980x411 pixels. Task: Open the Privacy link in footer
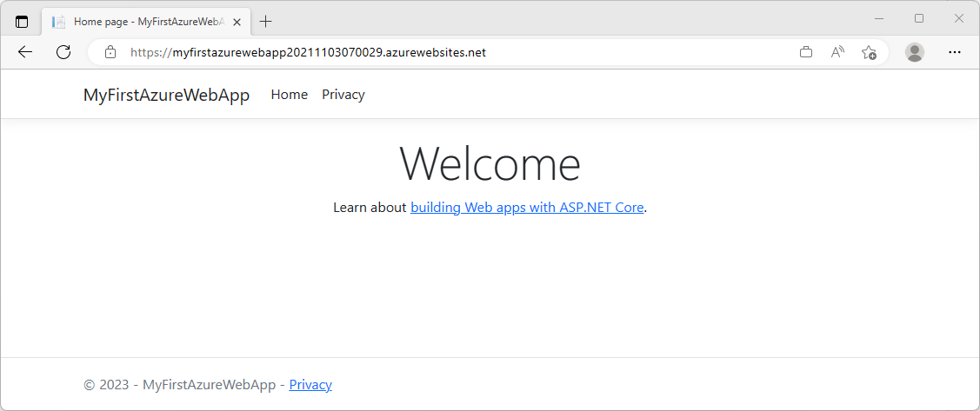310,384
